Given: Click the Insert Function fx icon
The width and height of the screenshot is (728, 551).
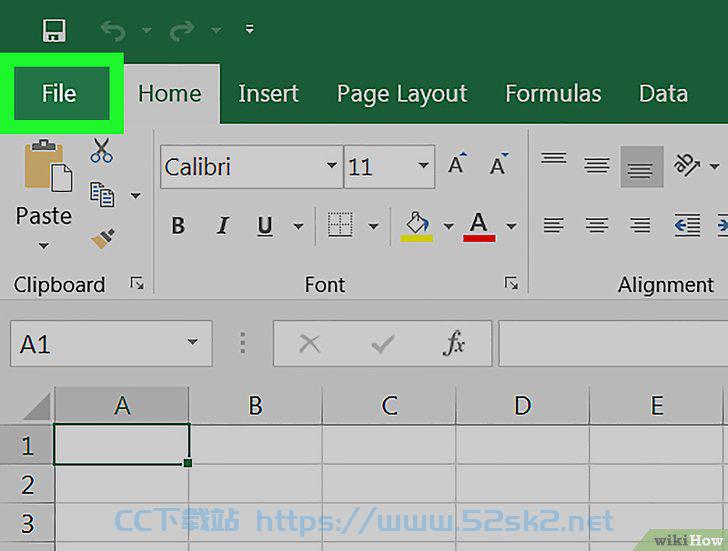Looking at the screenshot, I should pyautogui.click(x=454, y=344).
